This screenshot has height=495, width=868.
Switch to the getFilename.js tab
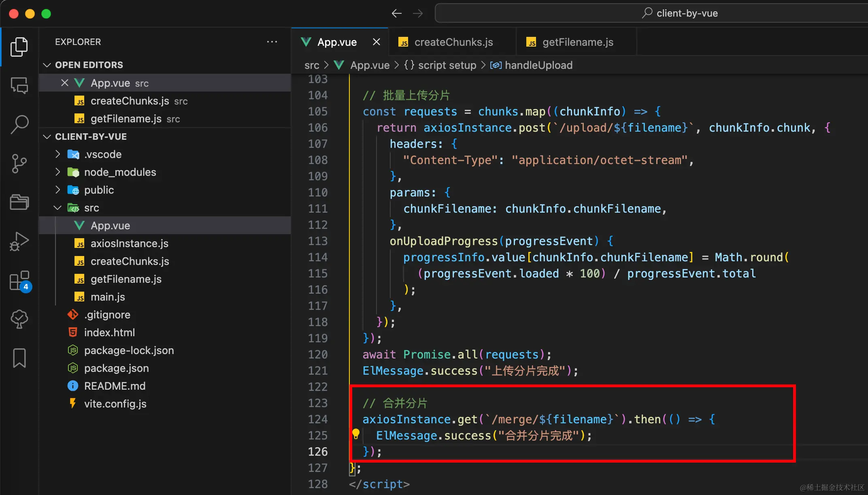coord(577,42)
